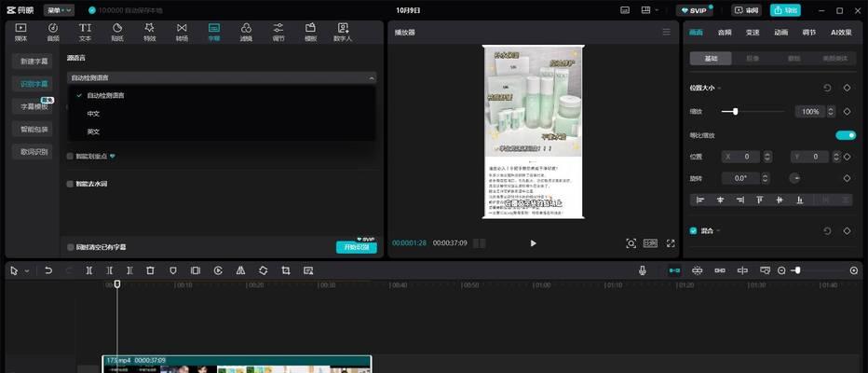Viewport: 868px width, 373px height.
Task: Click the mirror flip icon in timeline toolbar
Action: pyautogui.click(x=240, y=270)
